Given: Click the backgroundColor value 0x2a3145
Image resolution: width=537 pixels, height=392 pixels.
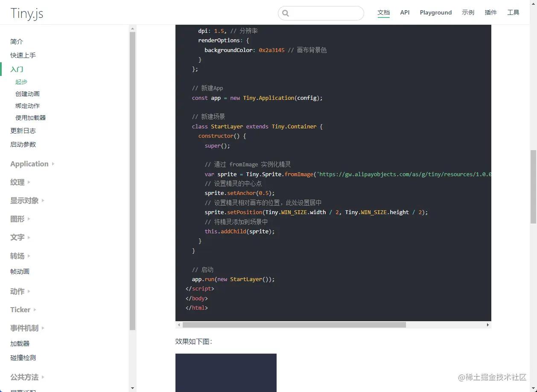Looking at the screenshot, I should pos(271,50).
